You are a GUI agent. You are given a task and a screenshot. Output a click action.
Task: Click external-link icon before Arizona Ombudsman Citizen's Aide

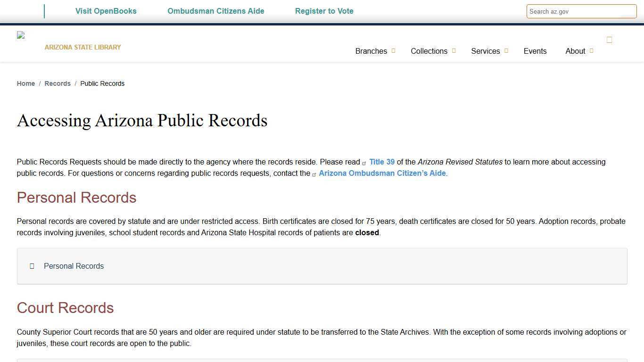pyautogui.click(x=314, y=174)
